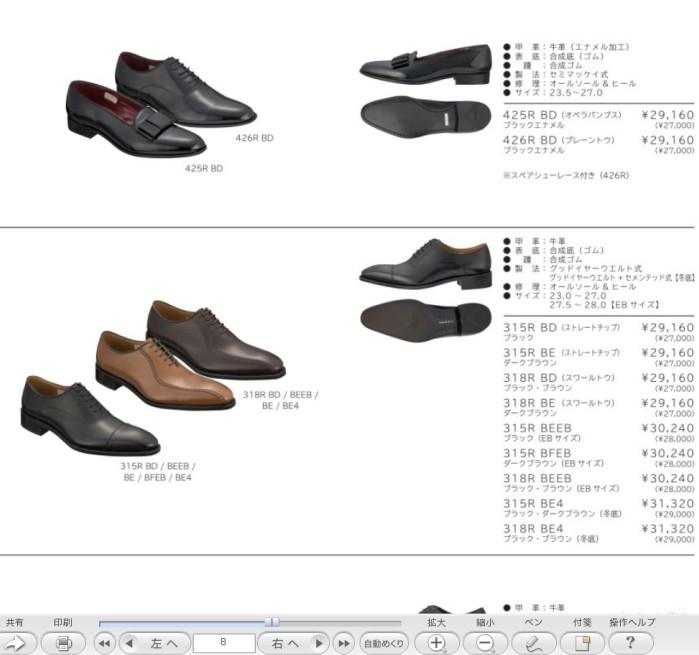Zoom out with the 縮小 magnifier icon
The image size is (699, 655).
tap(485, 643)
